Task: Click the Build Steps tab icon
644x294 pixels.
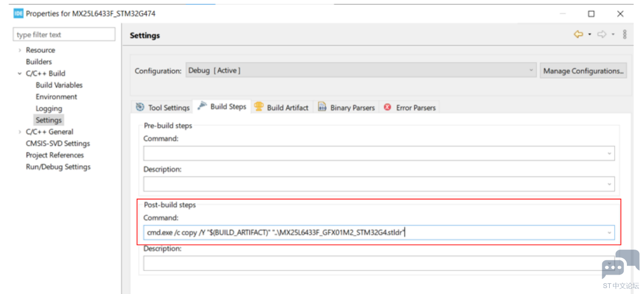Action: coord(202,106)
